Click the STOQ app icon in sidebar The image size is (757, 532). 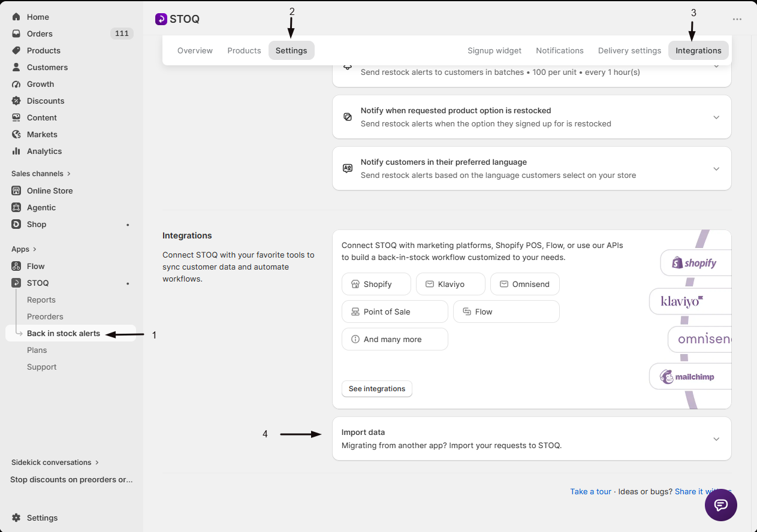pyautogui.click(x=16, y=283)
